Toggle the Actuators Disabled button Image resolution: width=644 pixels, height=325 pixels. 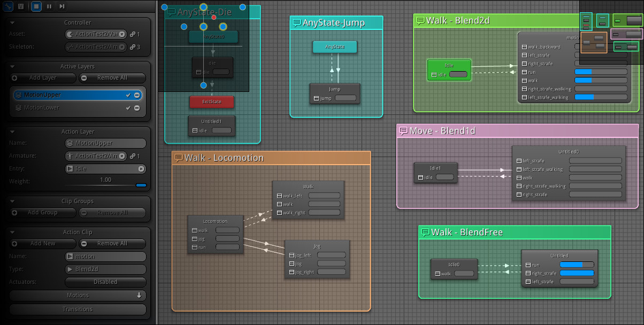[x=105, y=282]
